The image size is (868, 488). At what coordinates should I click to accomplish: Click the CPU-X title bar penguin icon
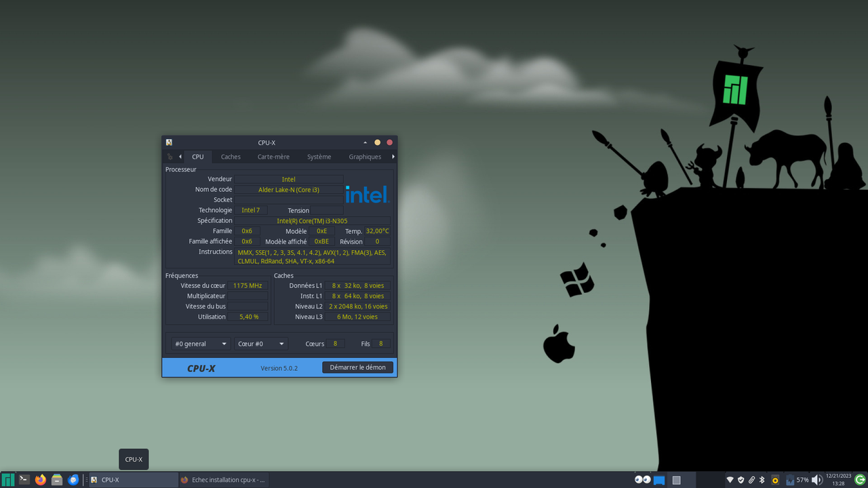(x=169, y=142)
